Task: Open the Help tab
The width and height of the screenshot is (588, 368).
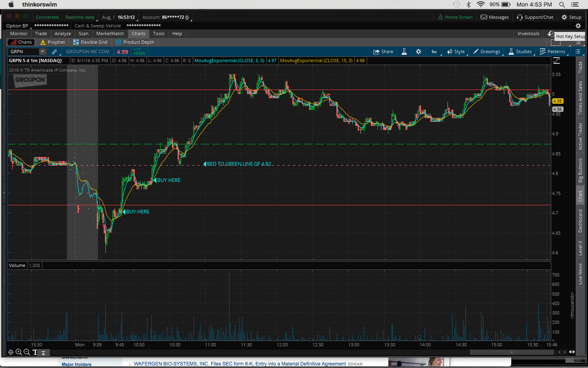Action: (x=177, y=34)
